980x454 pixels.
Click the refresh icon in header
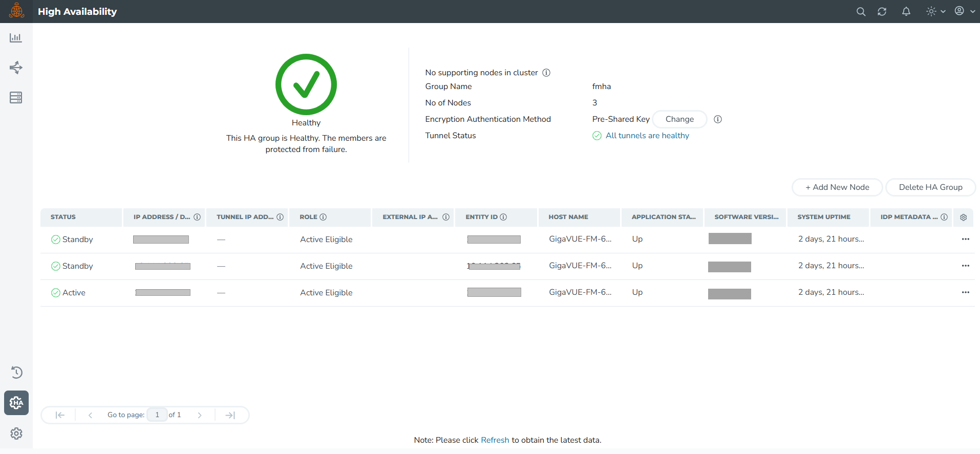882,12
